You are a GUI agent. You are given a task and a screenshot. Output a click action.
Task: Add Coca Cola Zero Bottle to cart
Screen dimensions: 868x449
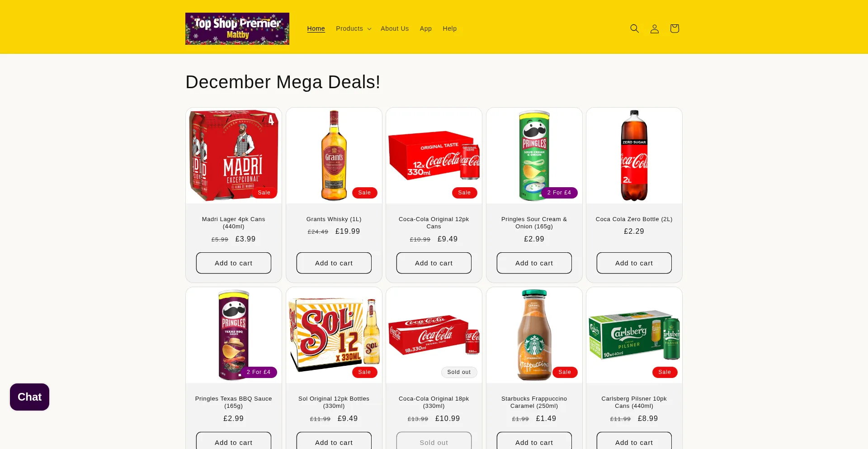coord(634,263)
